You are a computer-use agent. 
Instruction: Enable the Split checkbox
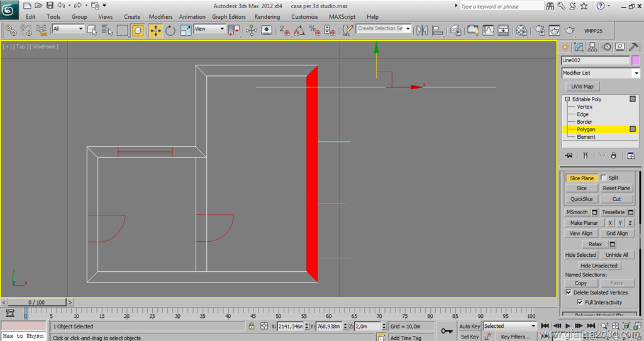[x=604, y=178]
